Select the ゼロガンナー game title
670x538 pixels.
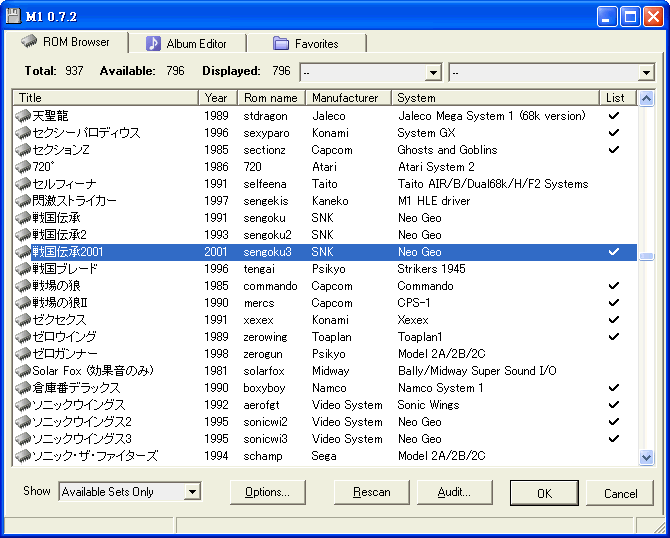tap(65, 354)
